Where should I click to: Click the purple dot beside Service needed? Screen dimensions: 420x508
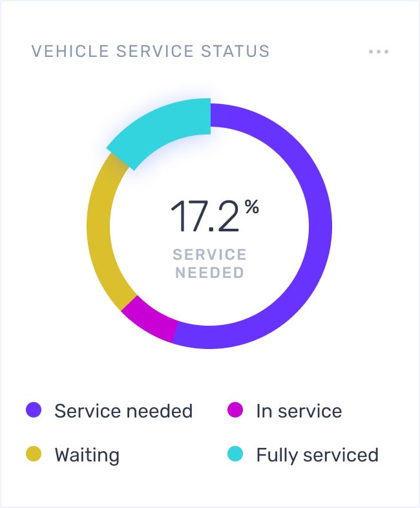pos(34,410)
